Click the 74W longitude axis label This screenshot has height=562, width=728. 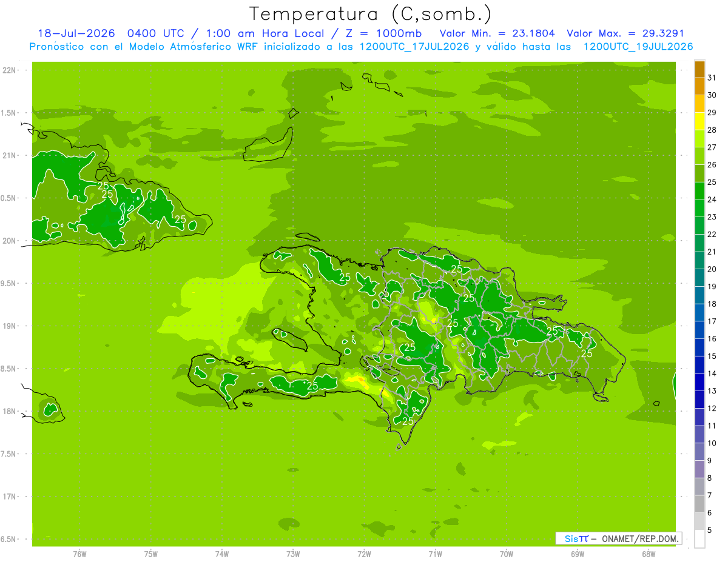221,554
